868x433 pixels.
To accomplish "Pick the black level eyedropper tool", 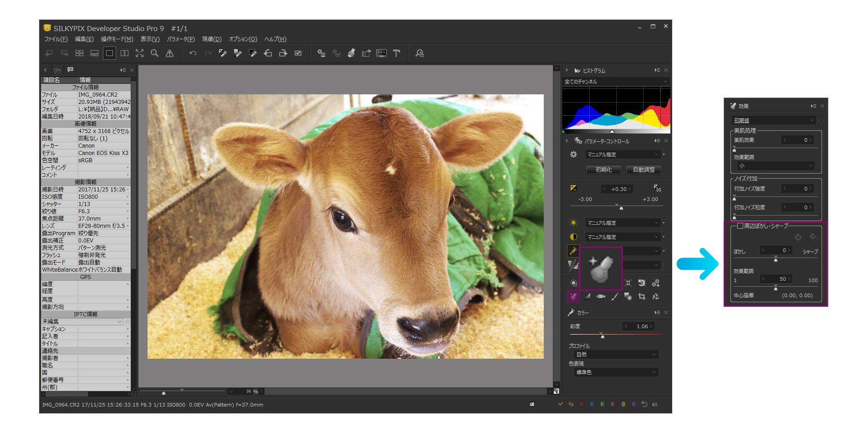I will coord(253,53).
